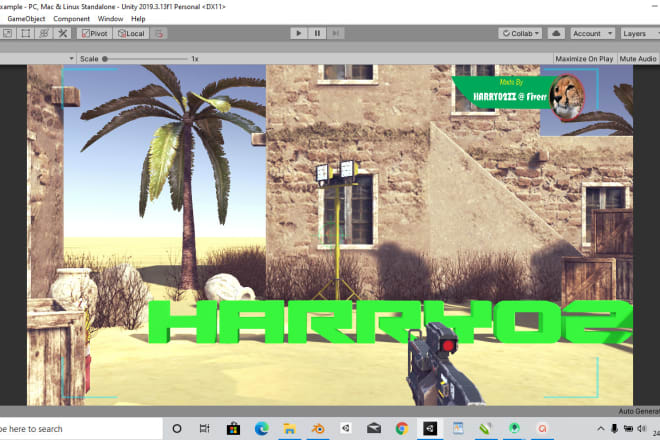Toggle the Local handle rotation button
Screen dimensions: 660x440
(x=131, y=33)
